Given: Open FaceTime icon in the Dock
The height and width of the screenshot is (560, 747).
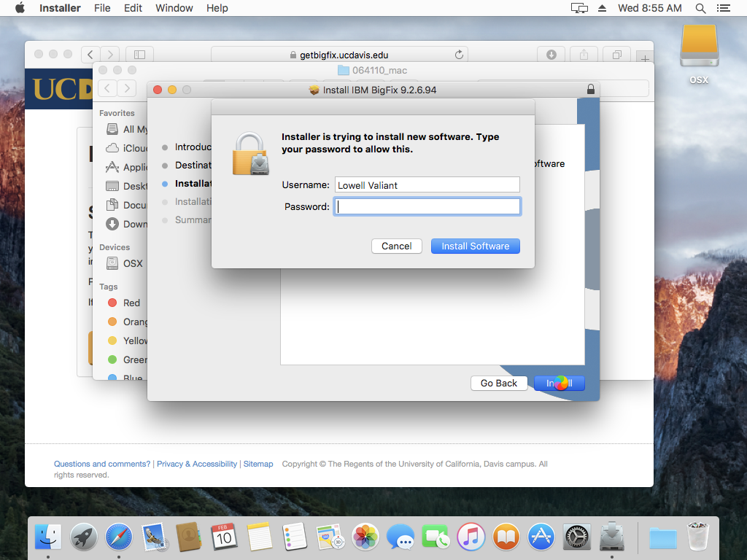Looking at the screenshot, I should pyautogui.click(x=436, y=537).
